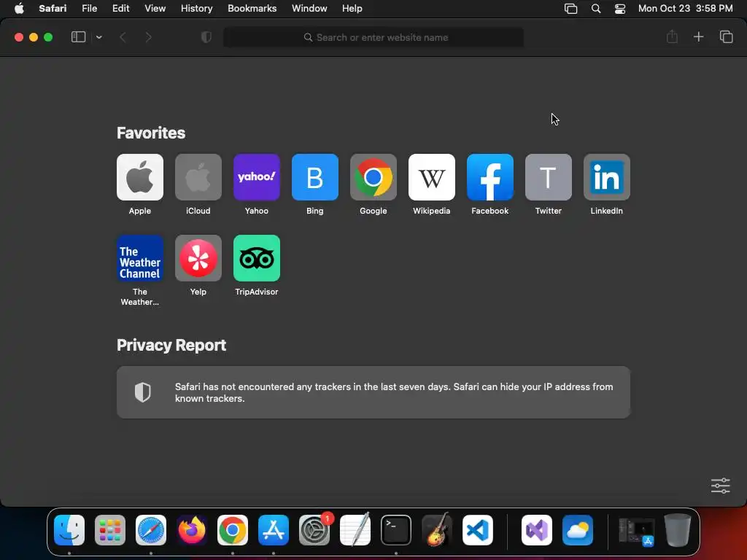Open Terminal from the Dock
Screen dimensions: 747x560
tap(396, 530)
